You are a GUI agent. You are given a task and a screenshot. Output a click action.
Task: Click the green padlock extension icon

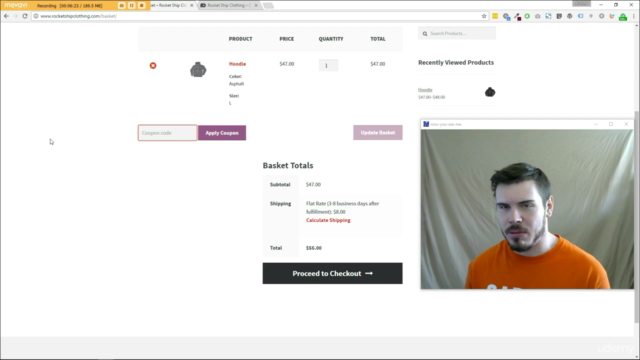click(x=623, y=17)
